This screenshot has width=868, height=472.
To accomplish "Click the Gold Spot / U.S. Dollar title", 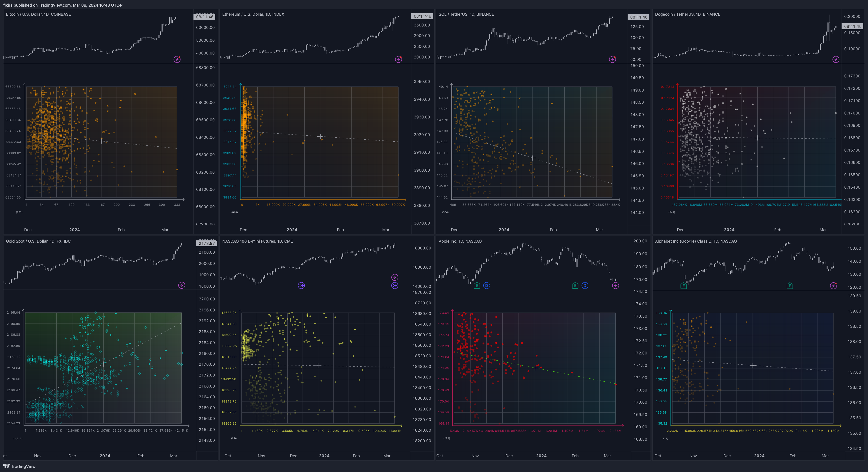I will click(x=38, y=241).
